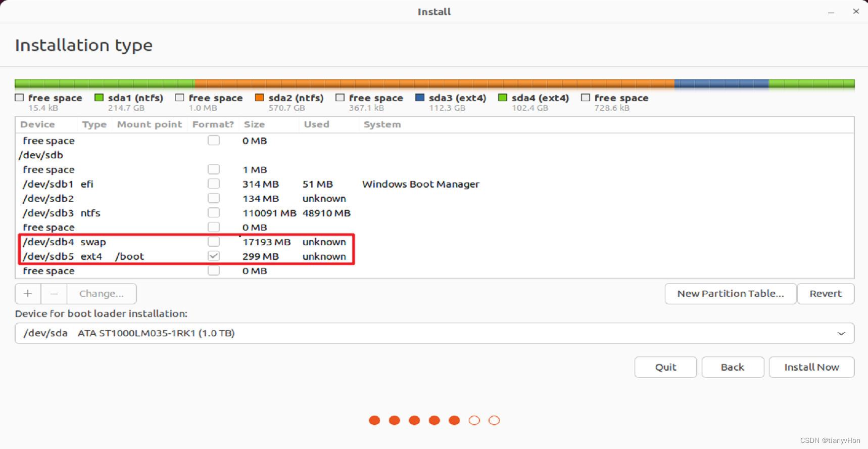Click the 15.4 kB free space legend box
This screenshot has width=868, height=449.
(x=19, y=98)
